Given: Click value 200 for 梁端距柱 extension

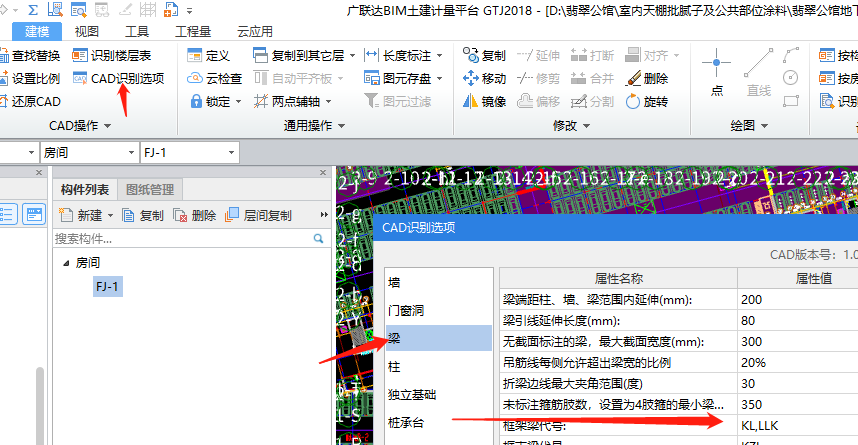Looking at the screenshot, I should pos(751,299).
